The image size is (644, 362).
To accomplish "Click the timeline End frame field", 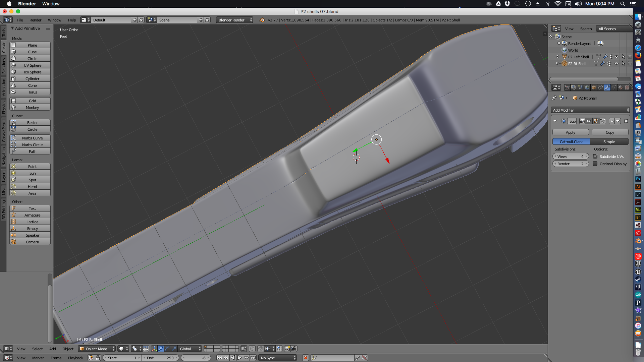I will [161, 358].
